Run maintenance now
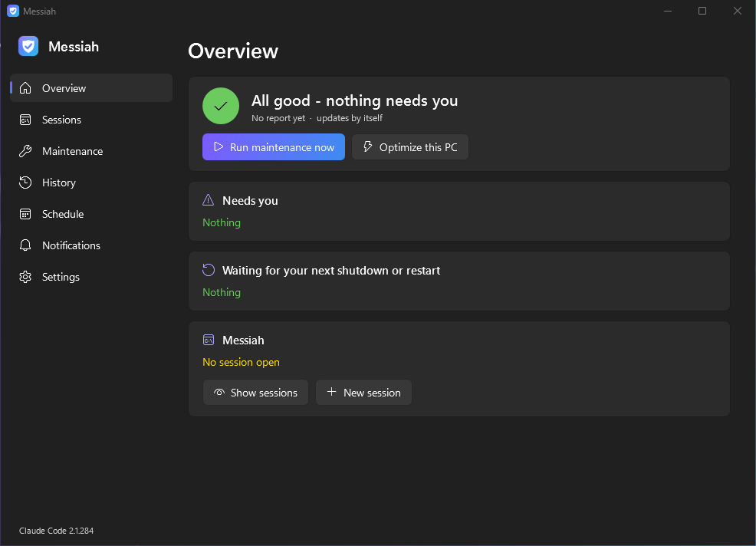The width and height of the screenshot is (756, 546). click(274, 147)
